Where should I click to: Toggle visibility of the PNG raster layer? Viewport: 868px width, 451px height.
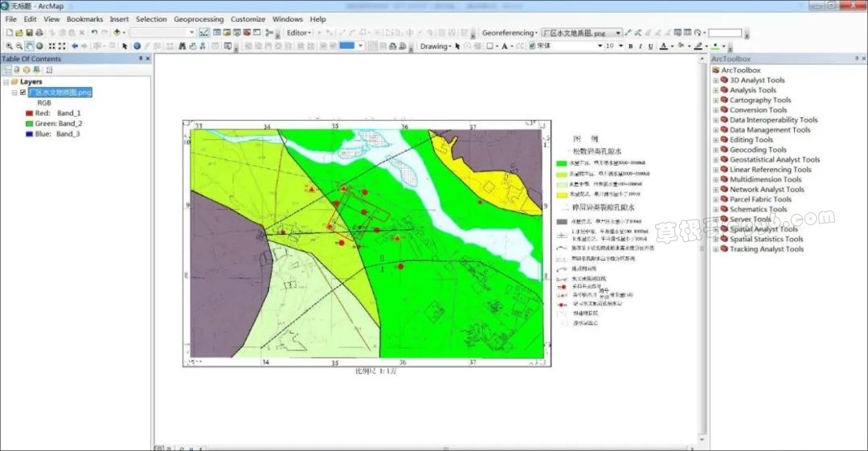click(23, 92)
